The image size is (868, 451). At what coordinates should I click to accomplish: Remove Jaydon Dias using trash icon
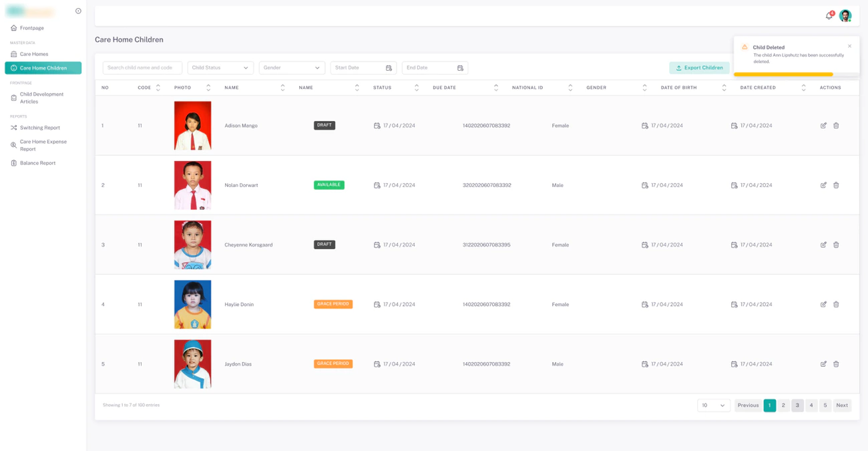pos(836,364)
